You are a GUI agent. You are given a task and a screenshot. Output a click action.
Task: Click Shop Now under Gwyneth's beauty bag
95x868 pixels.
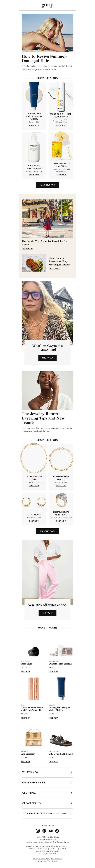point(47,358)
